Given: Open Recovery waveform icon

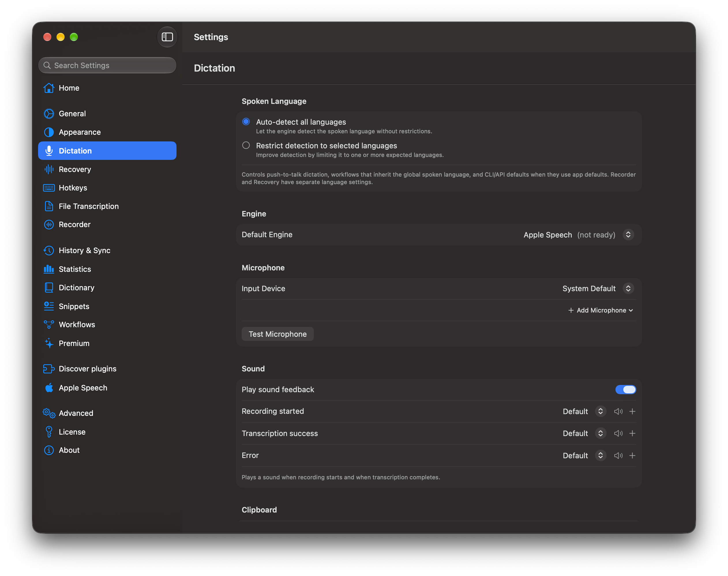Looking at the screenshot, I should click(49, 169).
